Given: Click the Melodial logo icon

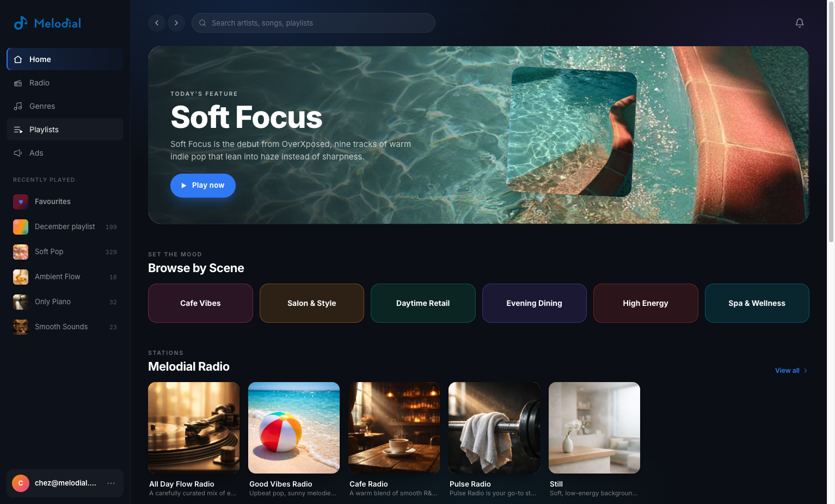Looking at the screenshot, I should [21, 23].
